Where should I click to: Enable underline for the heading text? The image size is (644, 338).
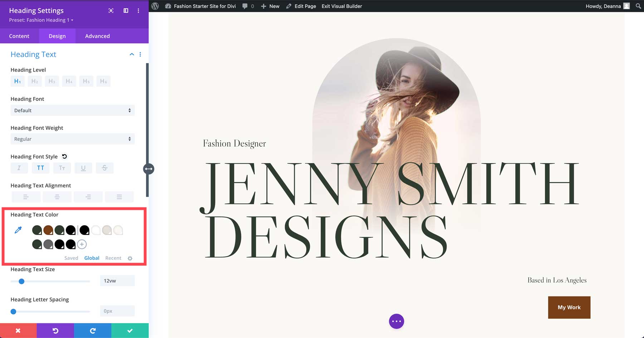click(x=83, y=168)
